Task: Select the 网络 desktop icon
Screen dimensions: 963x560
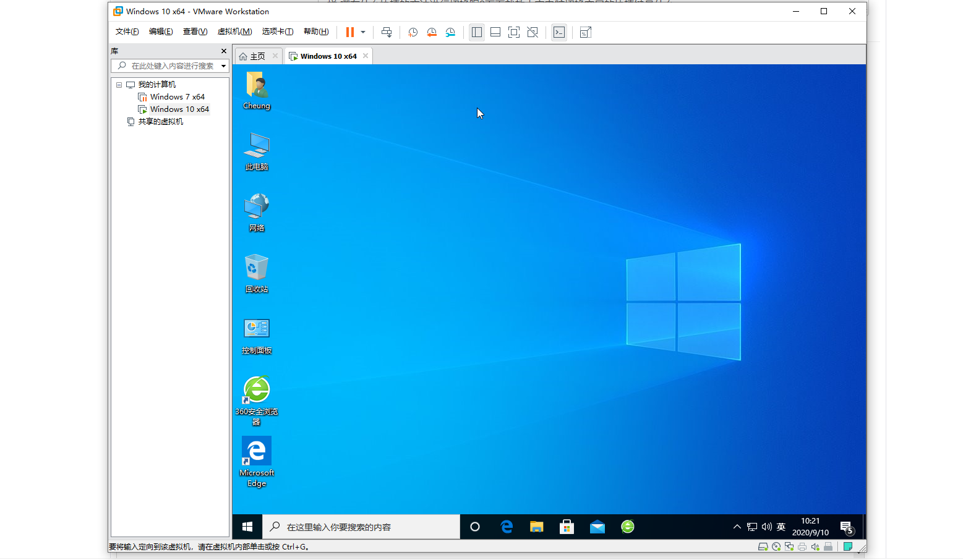Action: point(257,213)
